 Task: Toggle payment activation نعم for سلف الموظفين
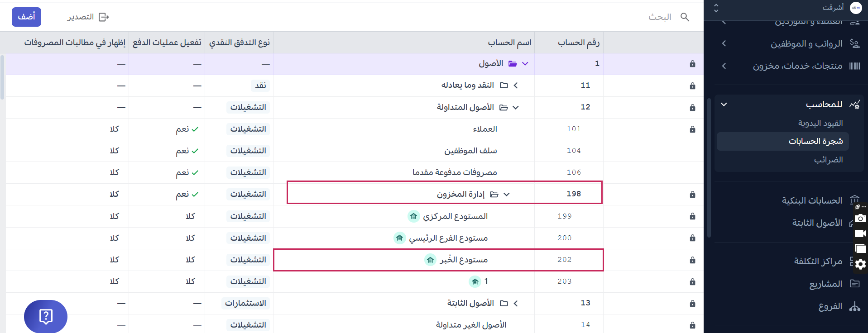[x=187, y=151]
